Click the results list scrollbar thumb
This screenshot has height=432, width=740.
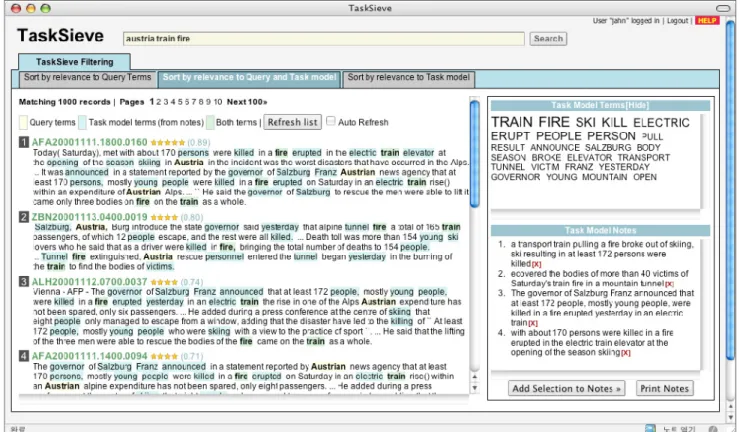(475, 153)
